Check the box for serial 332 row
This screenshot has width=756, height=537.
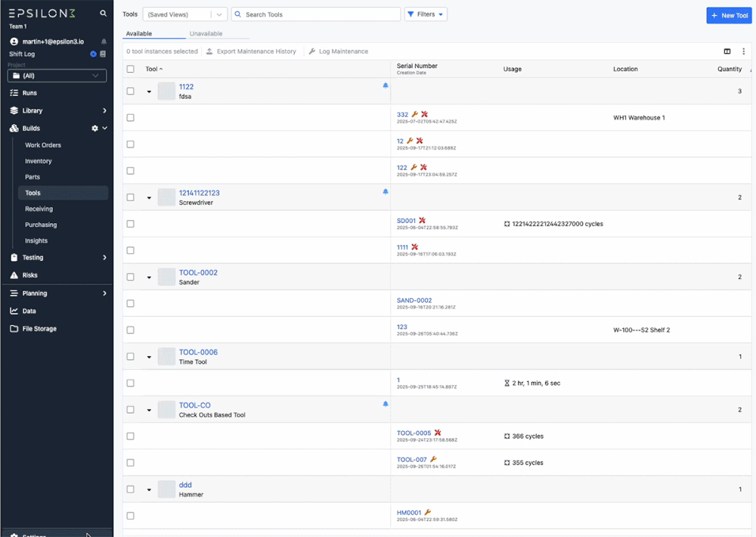tap(130, 118)
